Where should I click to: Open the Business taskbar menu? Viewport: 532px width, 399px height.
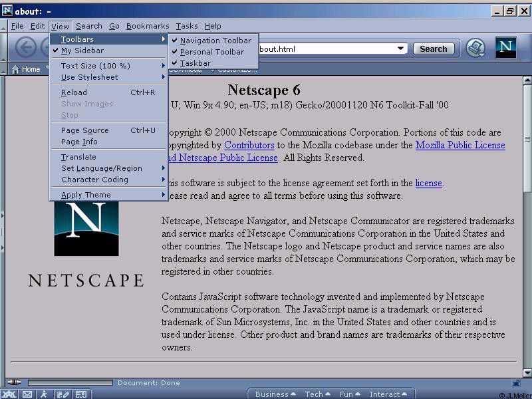tap(275, 394)
